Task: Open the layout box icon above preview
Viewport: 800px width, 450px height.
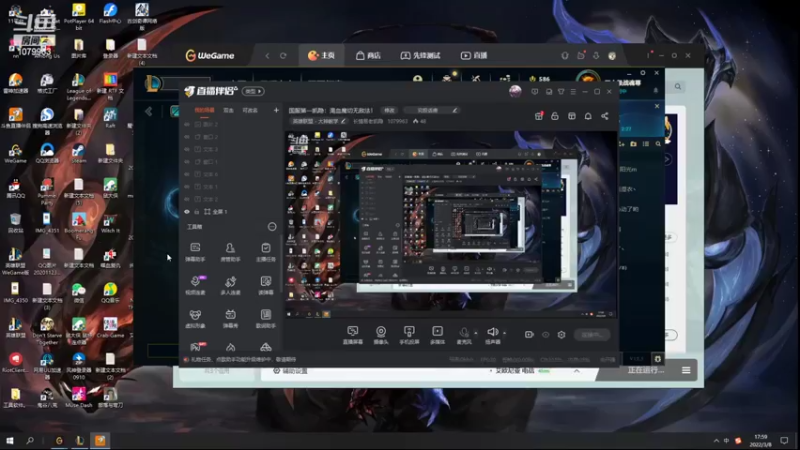Action: [x=571, y=116]
